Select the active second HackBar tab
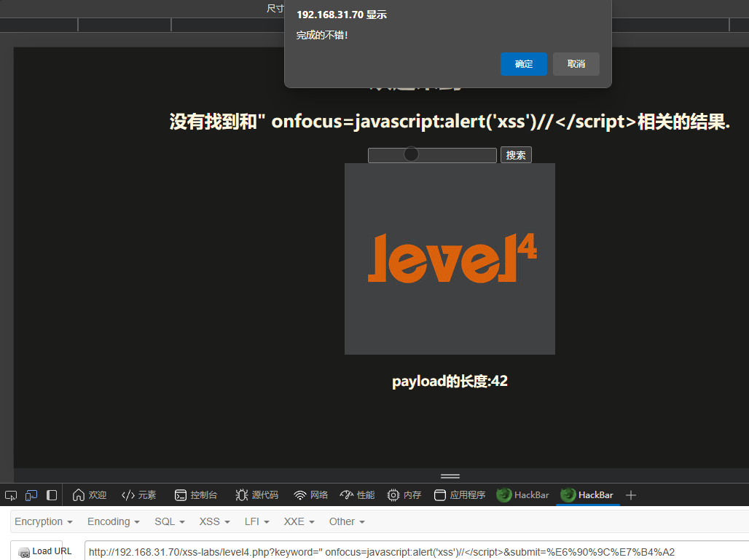The height and width of the screenshot is (560, 749). pos(587,495)
